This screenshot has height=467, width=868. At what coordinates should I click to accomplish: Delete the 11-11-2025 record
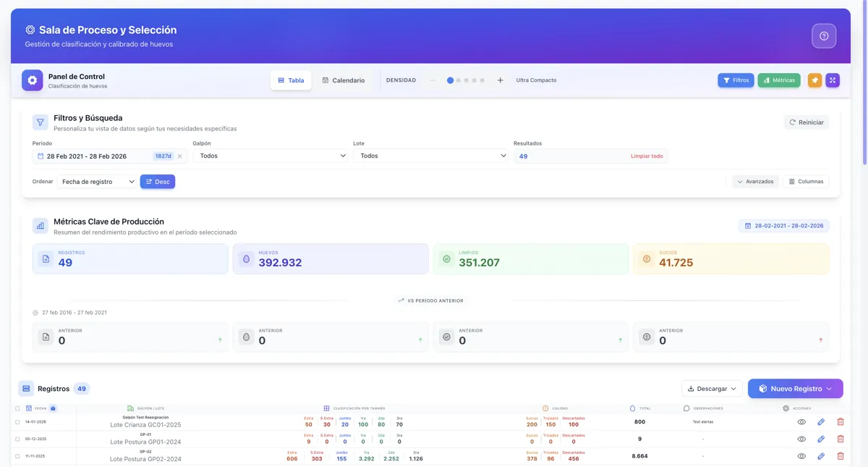coord(841,456)
